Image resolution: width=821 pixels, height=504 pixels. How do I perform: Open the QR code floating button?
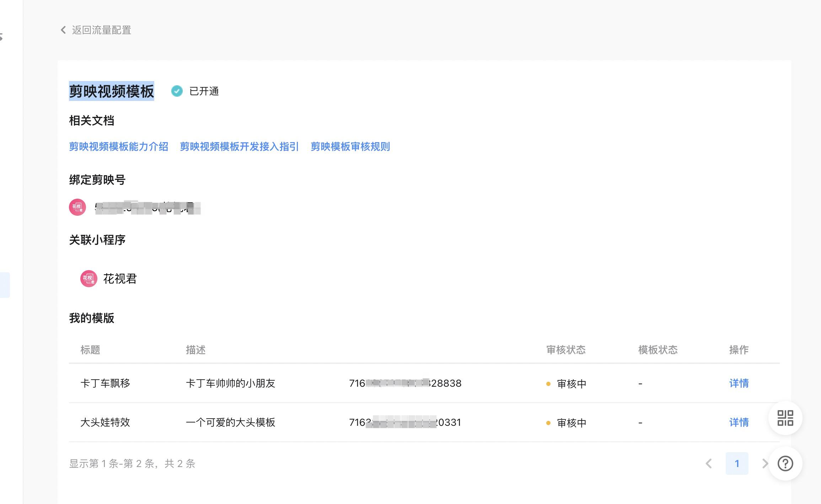pos(785,418)
